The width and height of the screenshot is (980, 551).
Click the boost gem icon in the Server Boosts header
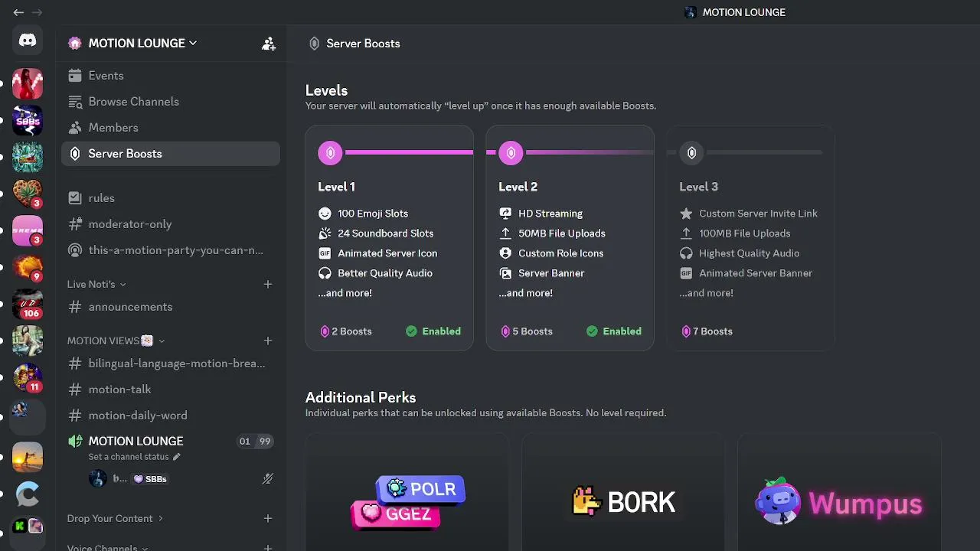(314, 44)
